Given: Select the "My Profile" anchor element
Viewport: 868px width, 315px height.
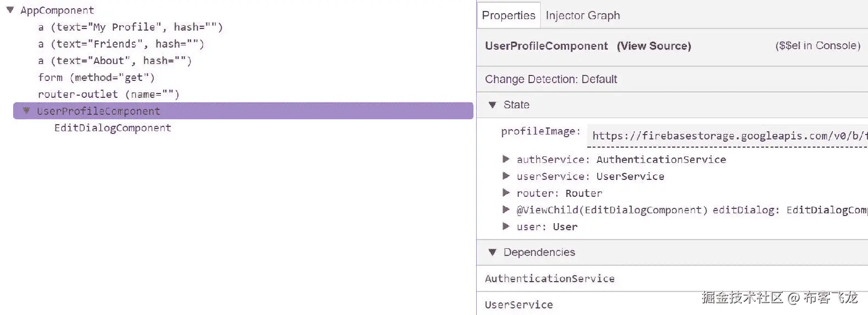Looking at the screenshot, I should coord(130,27).
